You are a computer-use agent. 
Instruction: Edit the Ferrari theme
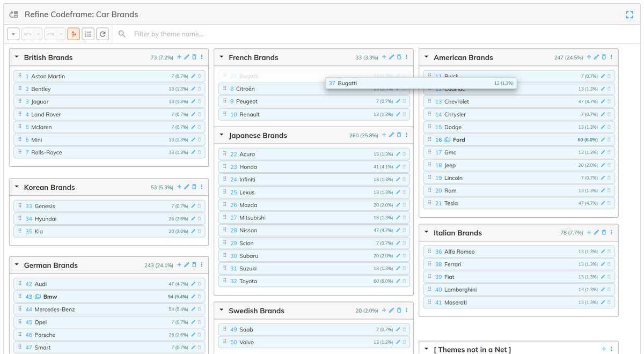603,264
